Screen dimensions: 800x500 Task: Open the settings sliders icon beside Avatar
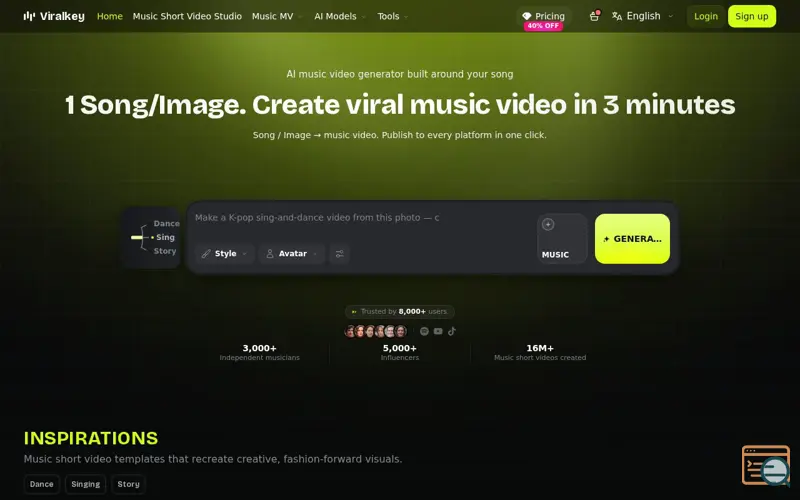tap(339, 254)
